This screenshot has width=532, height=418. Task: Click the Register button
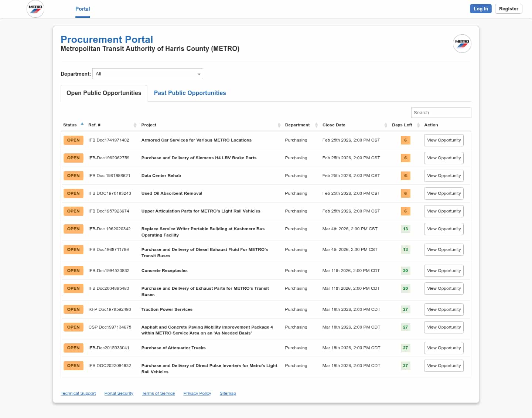(x=508, y=9)
